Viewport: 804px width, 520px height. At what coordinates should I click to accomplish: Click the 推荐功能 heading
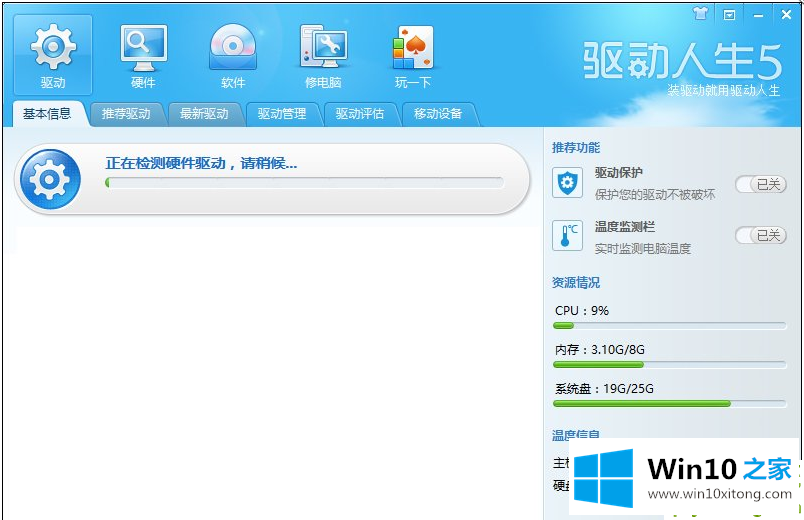tap(576, 148)
